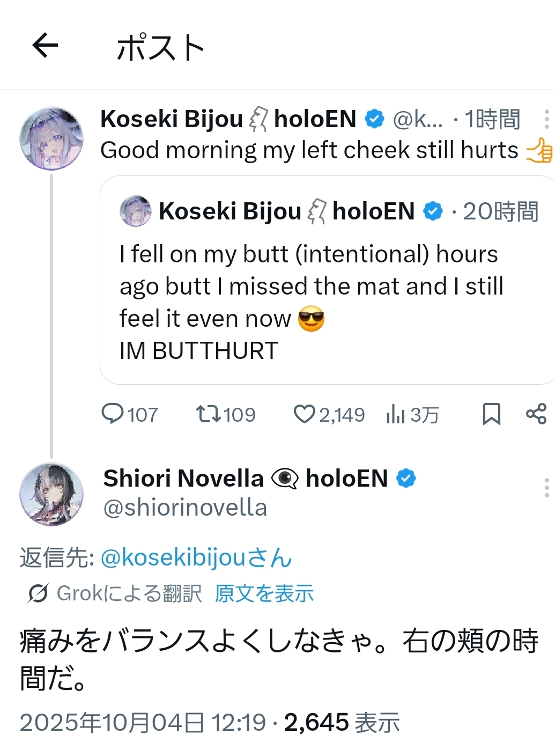The image size is (555, 756).
Task: Open more options on Shiori Novella's reply
Action: (x=546, y=488)
